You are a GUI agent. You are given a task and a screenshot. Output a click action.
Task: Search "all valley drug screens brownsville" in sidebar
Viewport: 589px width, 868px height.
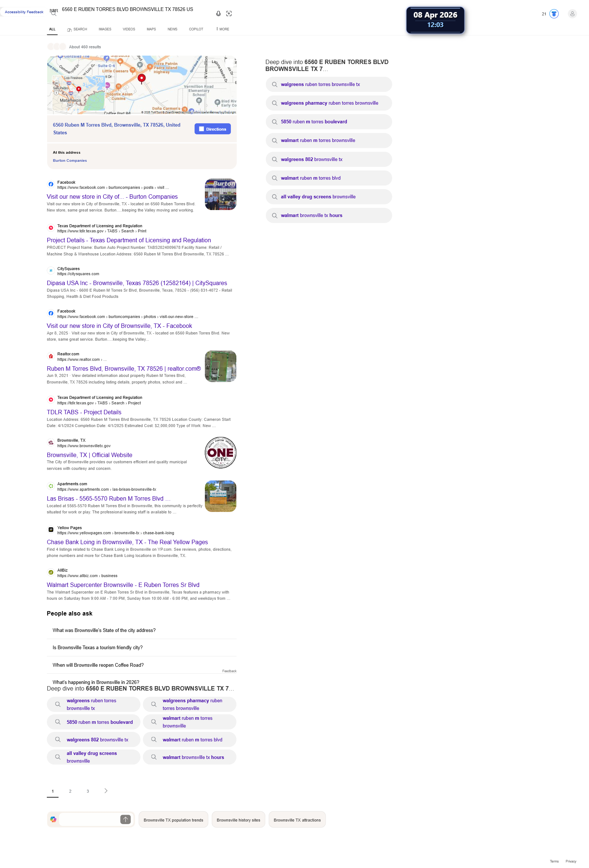point(329,197)
